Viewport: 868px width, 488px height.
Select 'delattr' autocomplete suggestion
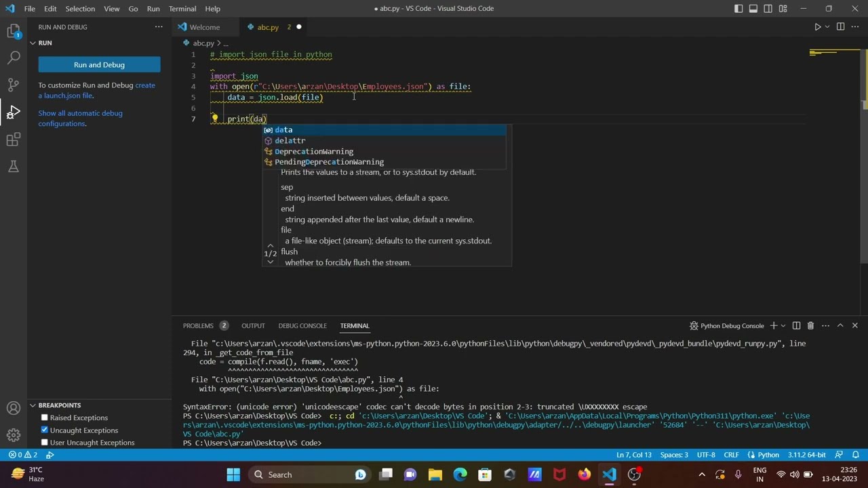[x=384, y=140]
